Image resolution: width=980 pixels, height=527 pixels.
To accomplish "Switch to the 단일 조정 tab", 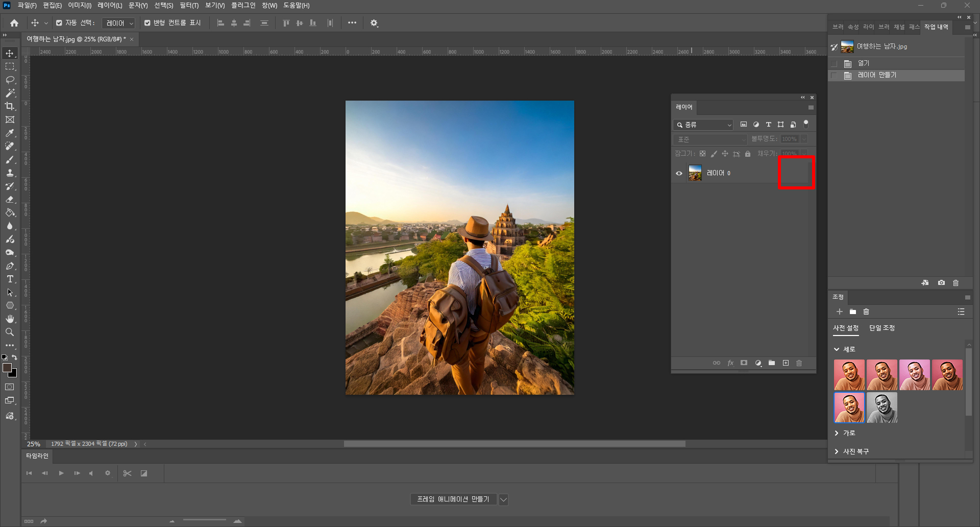I will [881, 328].
